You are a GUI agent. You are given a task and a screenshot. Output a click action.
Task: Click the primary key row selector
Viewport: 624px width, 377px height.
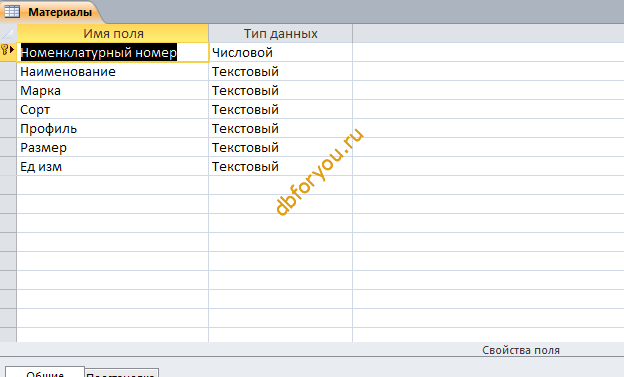point(8,52)
